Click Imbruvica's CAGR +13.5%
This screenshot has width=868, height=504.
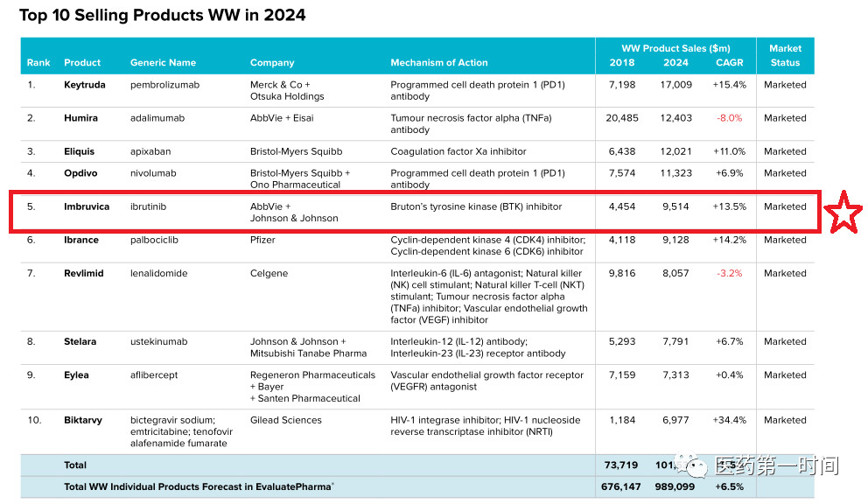coord(729,206)
